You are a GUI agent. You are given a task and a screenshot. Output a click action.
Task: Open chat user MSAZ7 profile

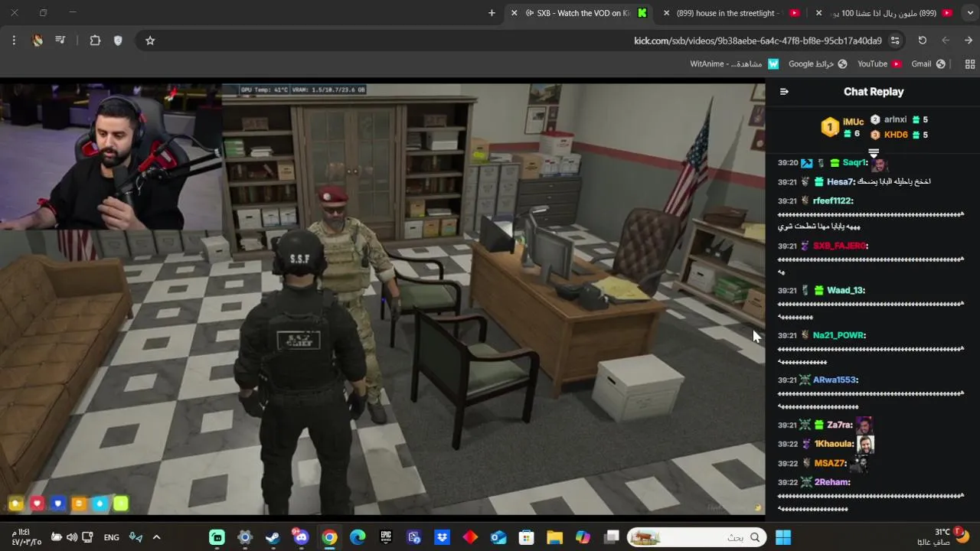tap(830, 464)
